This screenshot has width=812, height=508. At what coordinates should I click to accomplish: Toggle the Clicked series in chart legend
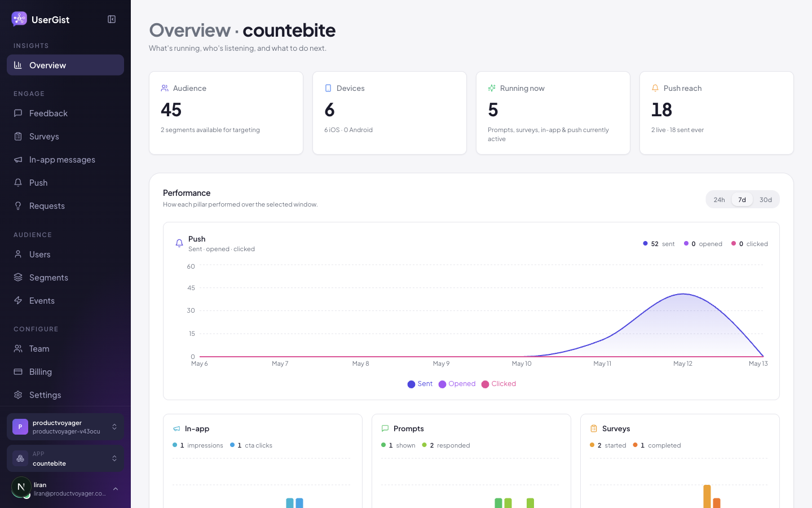click(x=498, y=384)
